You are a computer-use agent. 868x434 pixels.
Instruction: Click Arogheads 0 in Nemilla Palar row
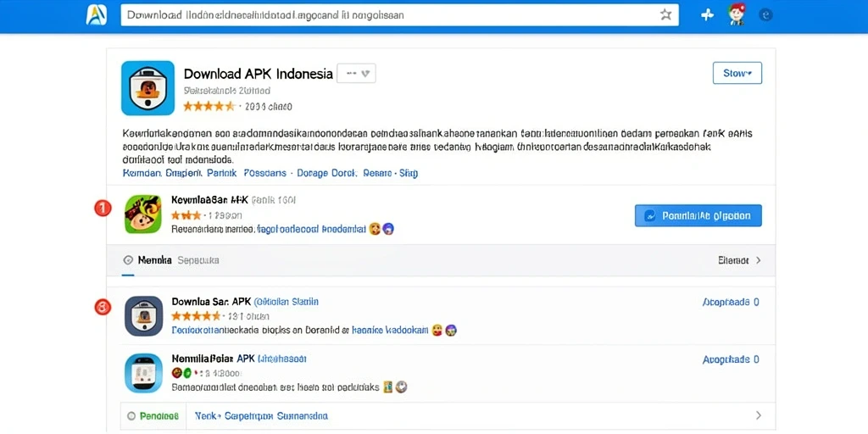pos(731,359)
